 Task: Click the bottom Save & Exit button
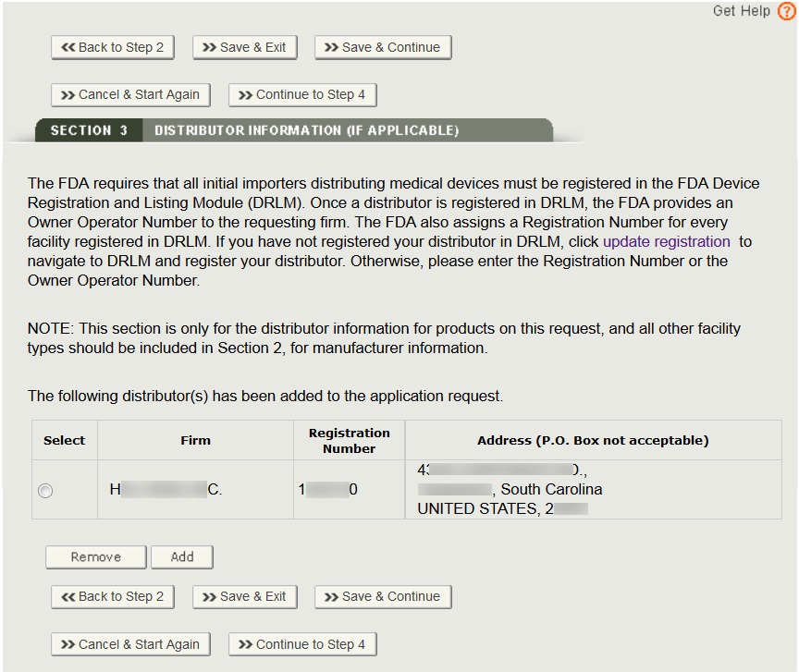coord(244,596)
